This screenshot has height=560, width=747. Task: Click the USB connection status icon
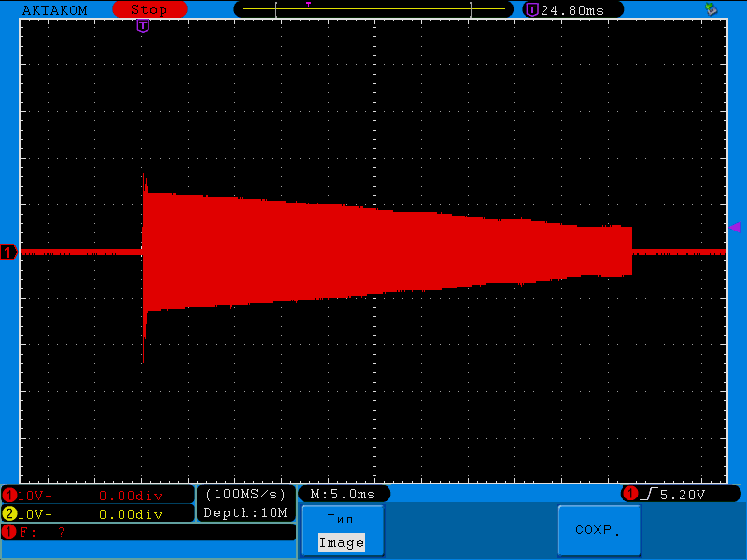pyautogui.click(x=712, y=9)
